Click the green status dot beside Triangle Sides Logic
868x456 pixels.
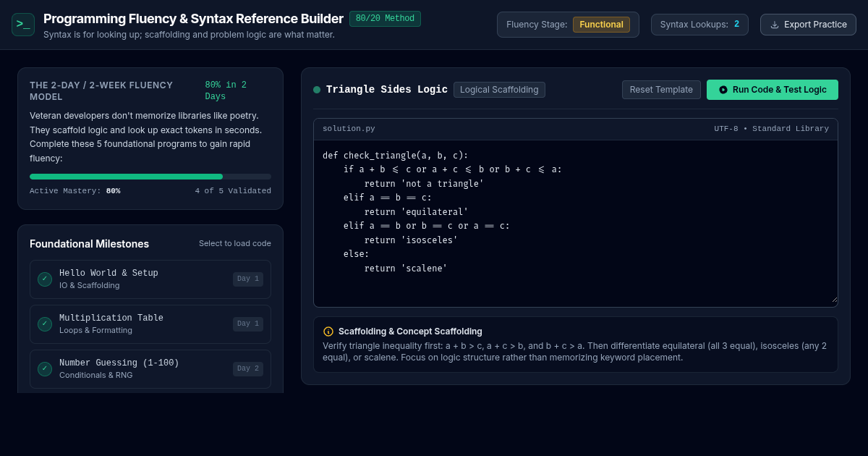pos(317,90)
